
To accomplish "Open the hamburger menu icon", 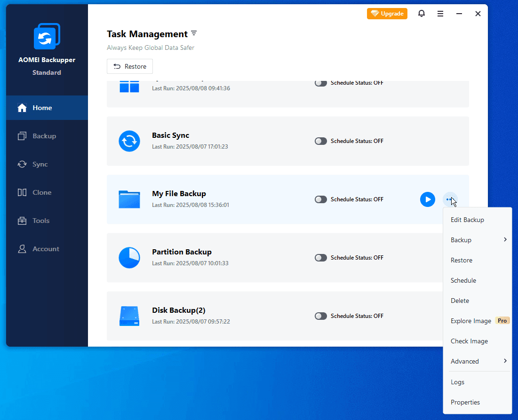I will (x=440, y=14).
